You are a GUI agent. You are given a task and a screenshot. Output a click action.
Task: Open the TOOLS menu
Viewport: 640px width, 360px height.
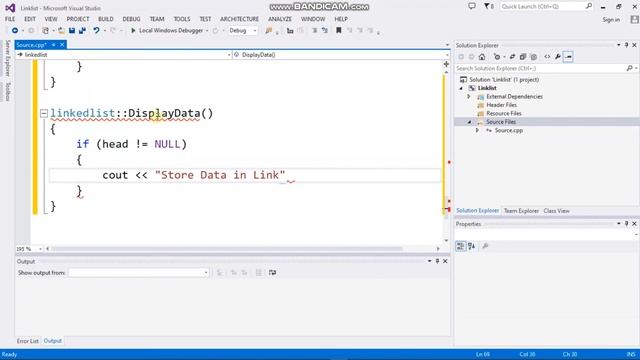[182, 19]
